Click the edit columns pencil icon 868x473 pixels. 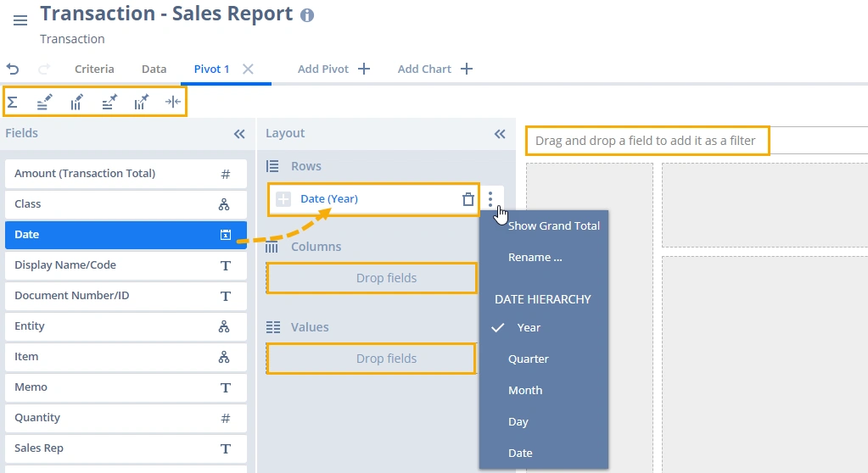(x=76, y=103)
